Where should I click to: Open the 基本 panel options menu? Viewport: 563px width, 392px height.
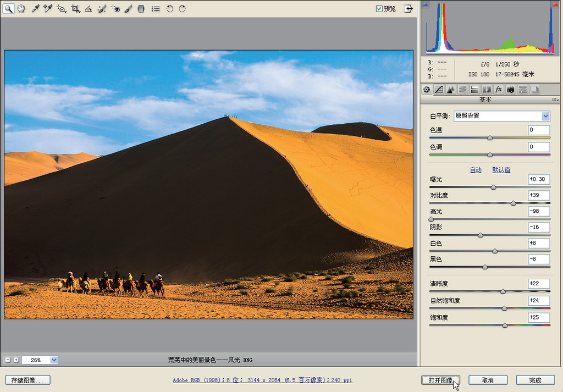(x=555, y=100)
